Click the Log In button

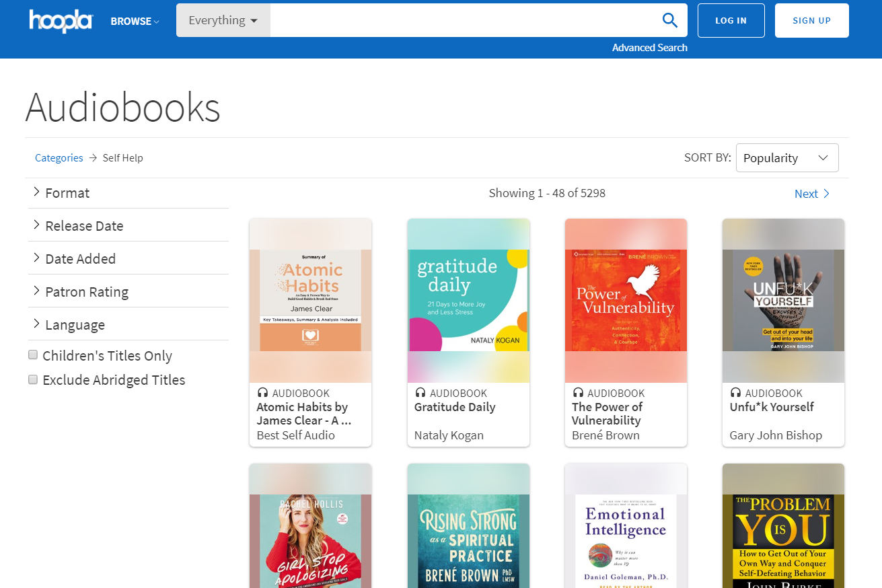coord(731,20)
